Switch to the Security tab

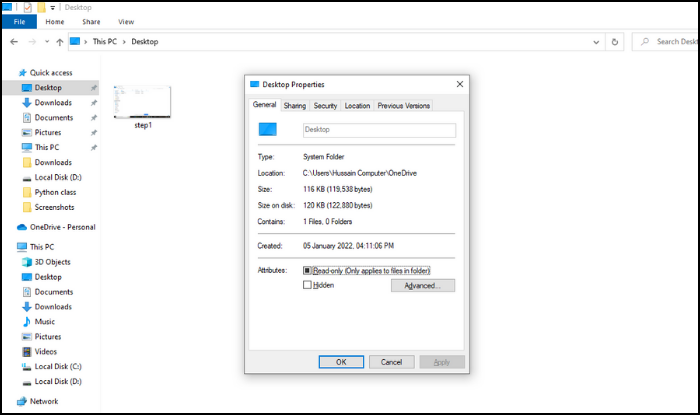[325, 106]
